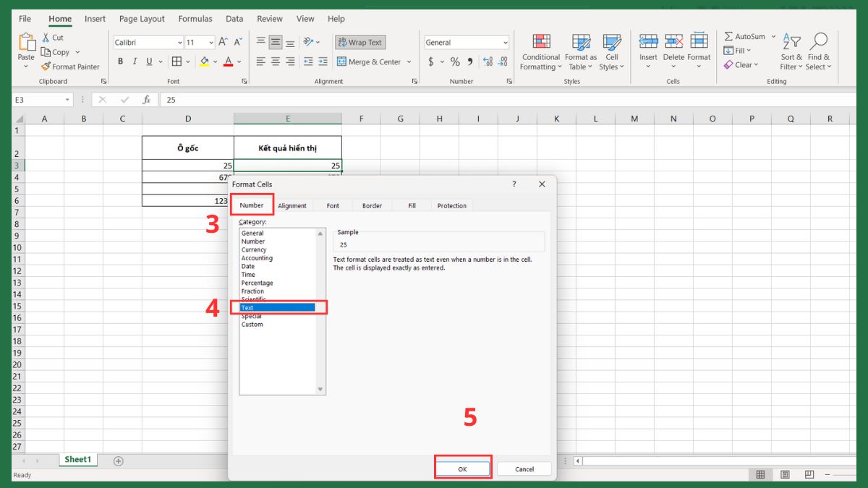Click the Format as Table icon
Screen dimensions: 868x488
click(581, 52)
